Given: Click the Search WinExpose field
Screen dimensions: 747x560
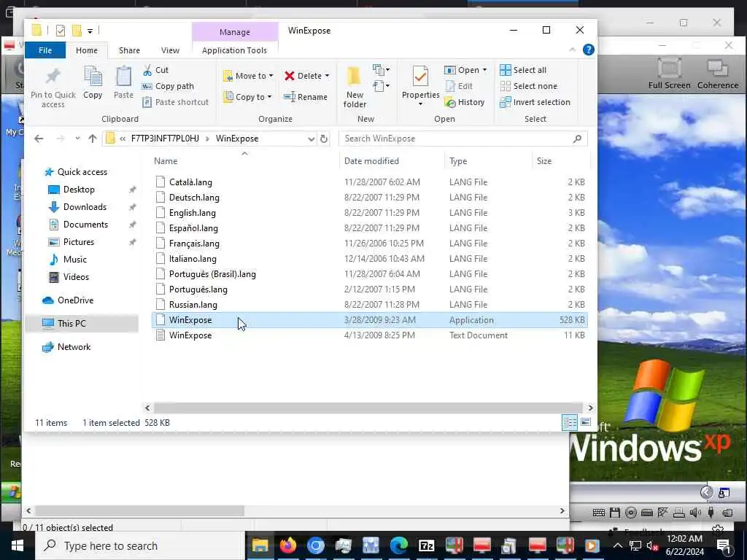Looking at the screenshot, I should pyautogui.click(x=462, y=139).
